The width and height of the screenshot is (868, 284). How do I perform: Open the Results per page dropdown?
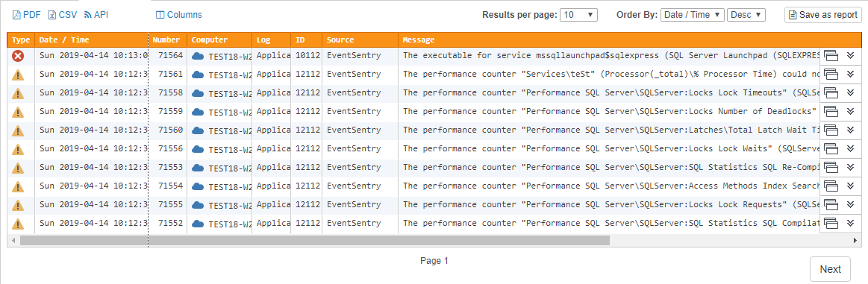click(579, 15)
